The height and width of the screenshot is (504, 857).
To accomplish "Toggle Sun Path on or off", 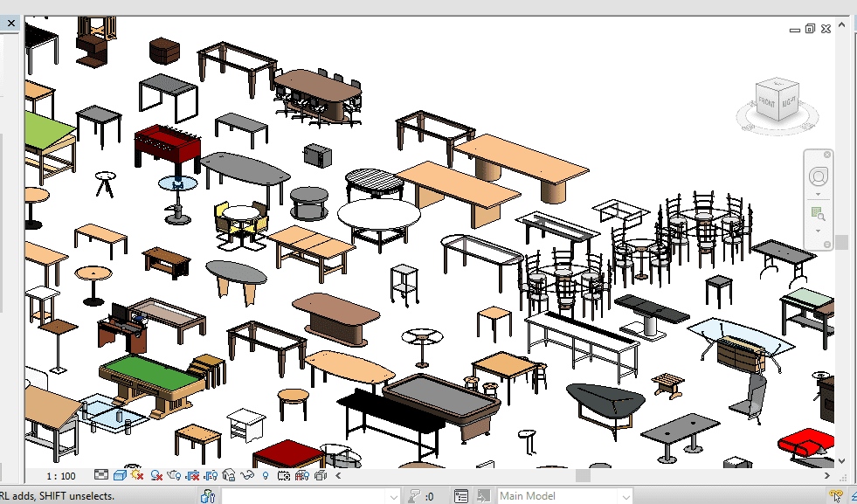I will pyautogui.click(x=137, y=476).
